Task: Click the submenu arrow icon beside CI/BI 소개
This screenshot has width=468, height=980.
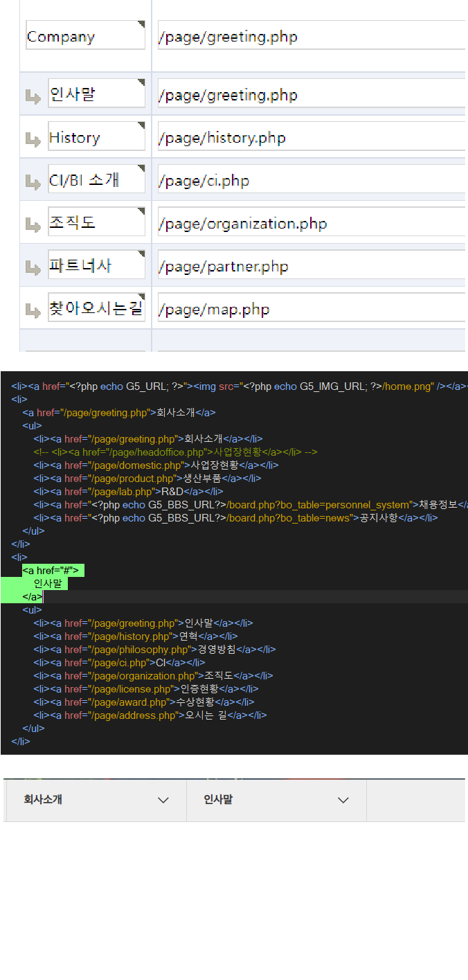Action: pyautogui.click(x=33, y=183)
